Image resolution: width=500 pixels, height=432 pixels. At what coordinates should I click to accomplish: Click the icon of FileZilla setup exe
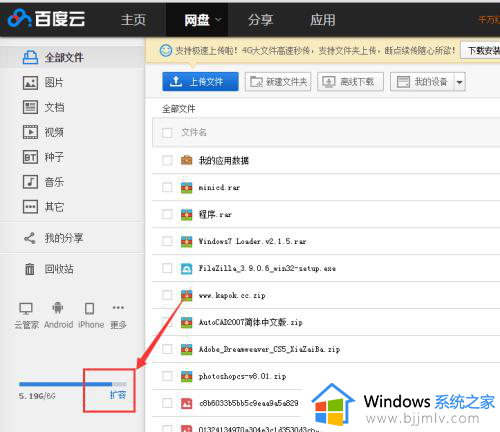tap(187, 269)
